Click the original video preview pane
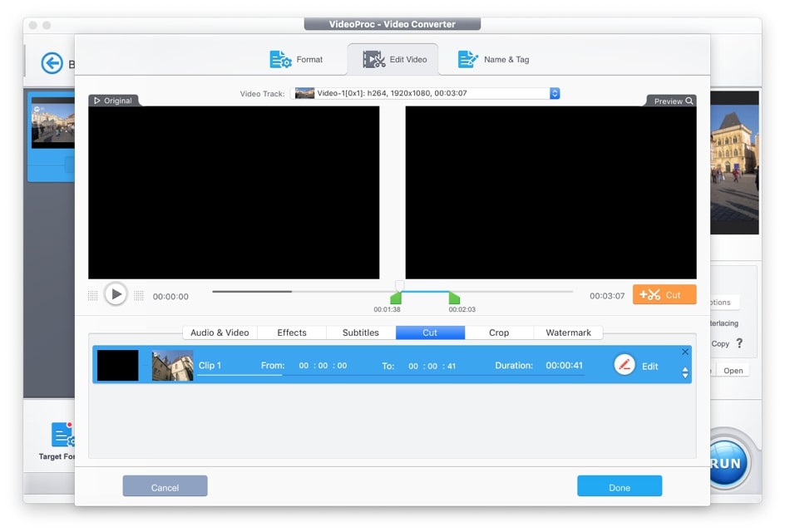This screenshot has width=785, height=532. click(234, 192)
